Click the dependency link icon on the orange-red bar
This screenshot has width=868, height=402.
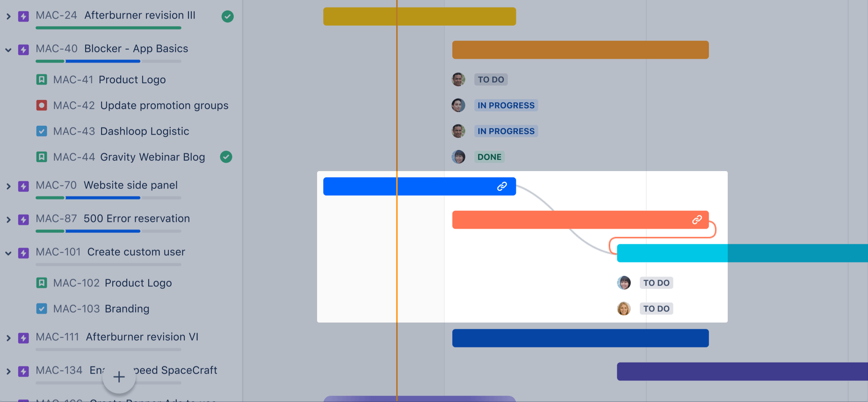pyautogui.click(x=697, y=219)
